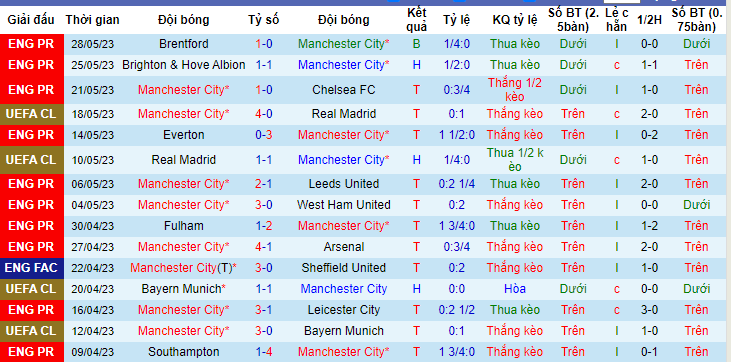Image resolution: width=731 pixels, height=362 pixels.
Task: Select the 'Thời gian' column header
Action: point(92,20)
